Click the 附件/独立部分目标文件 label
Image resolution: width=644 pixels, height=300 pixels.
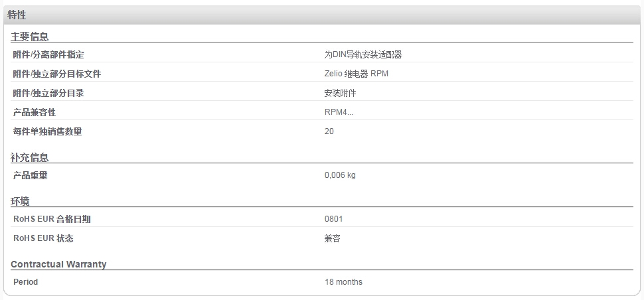pos(57,74)
